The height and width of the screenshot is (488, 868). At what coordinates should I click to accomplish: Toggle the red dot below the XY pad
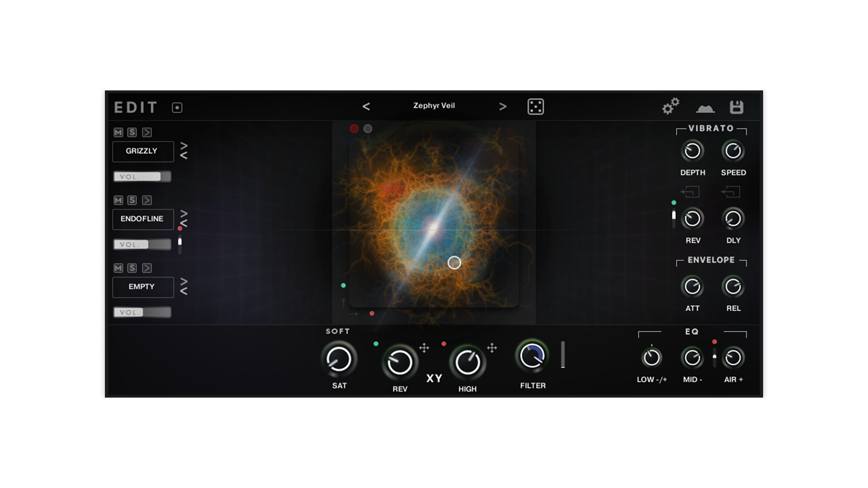pos(372,314)
